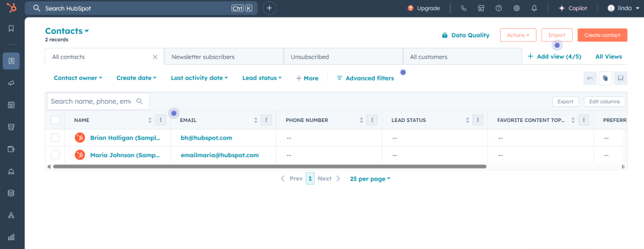Open the Settings gear icon
Screen dimensions: 644x249
tap(517, 8)
